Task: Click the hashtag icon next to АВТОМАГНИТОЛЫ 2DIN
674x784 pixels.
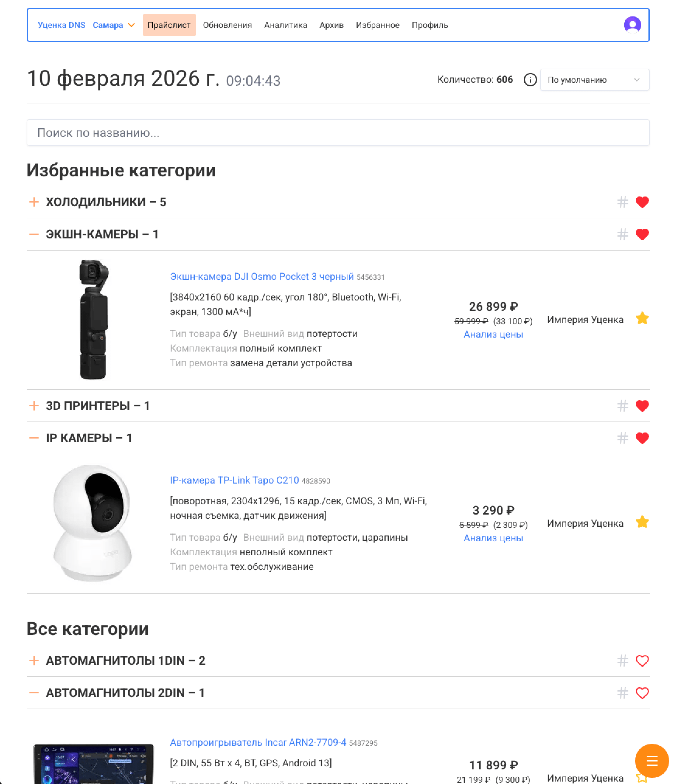Action: point(622,693)
